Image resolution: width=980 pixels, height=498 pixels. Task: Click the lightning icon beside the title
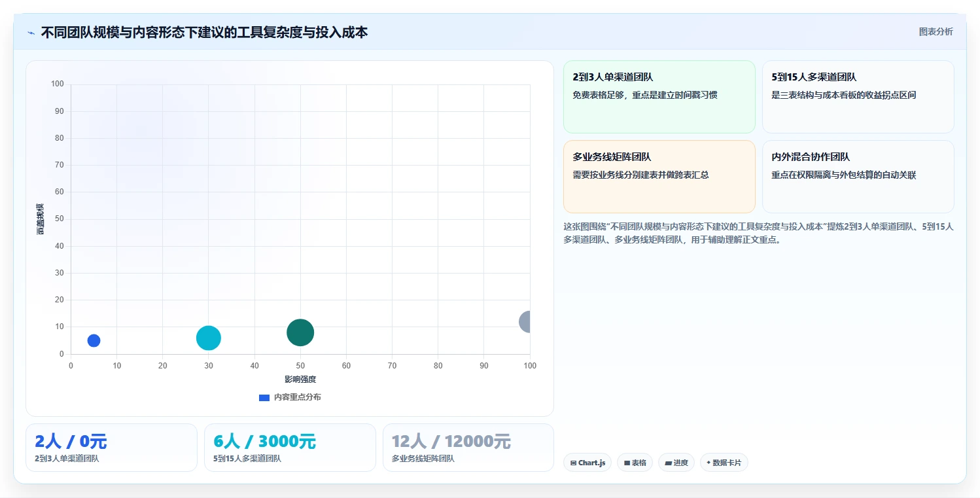31,33
